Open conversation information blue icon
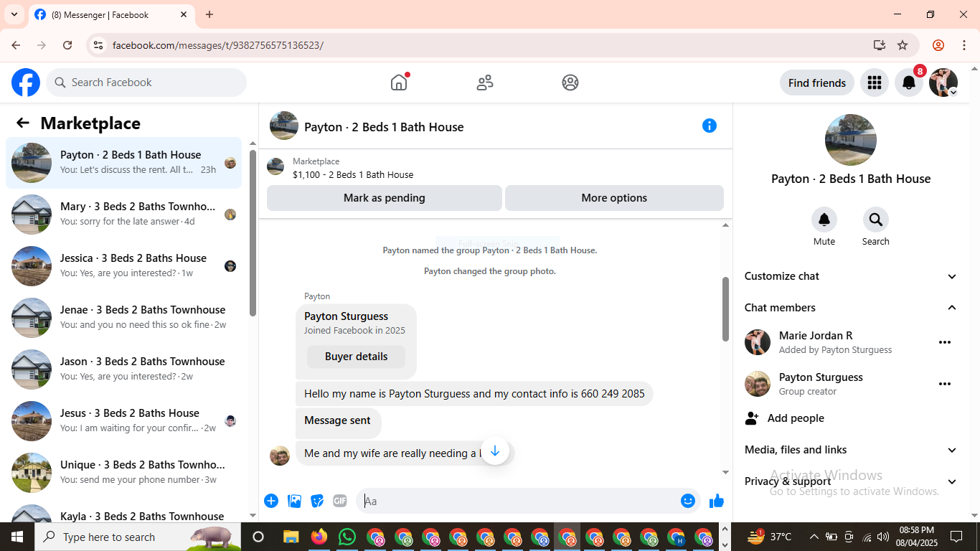The height and width of the screenshot is (551, 980). (710, 126)
